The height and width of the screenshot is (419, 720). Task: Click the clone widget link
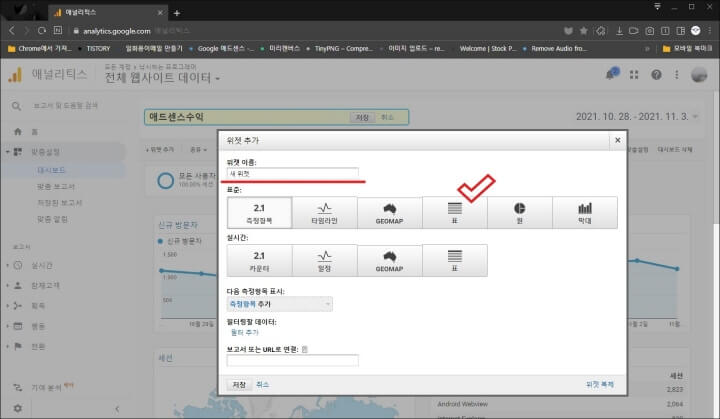point(600,385)
